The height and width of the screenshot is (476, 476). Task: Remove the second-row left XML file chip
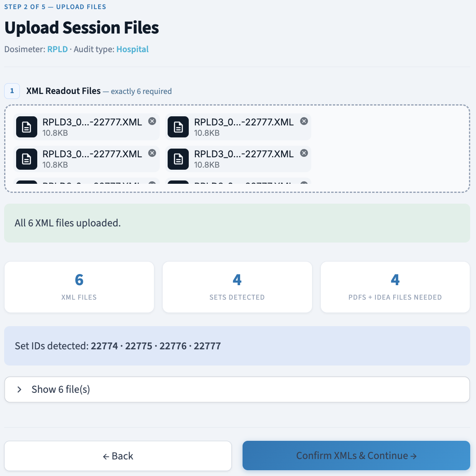point(152,153)
